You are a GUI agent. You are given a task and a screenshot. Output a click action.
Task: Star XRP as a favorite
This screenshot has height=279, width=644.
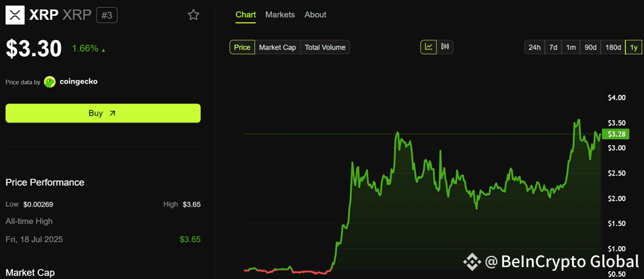click(194, 15)
